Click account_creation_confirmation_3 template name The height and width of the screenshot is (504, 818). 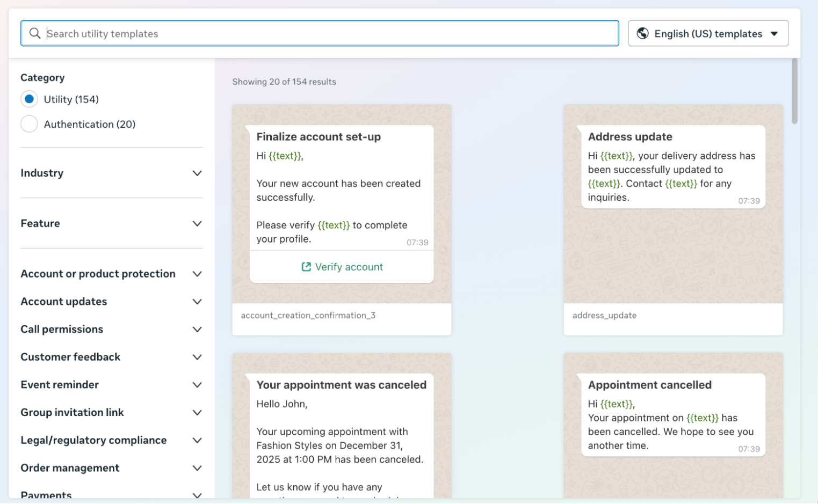308,316
